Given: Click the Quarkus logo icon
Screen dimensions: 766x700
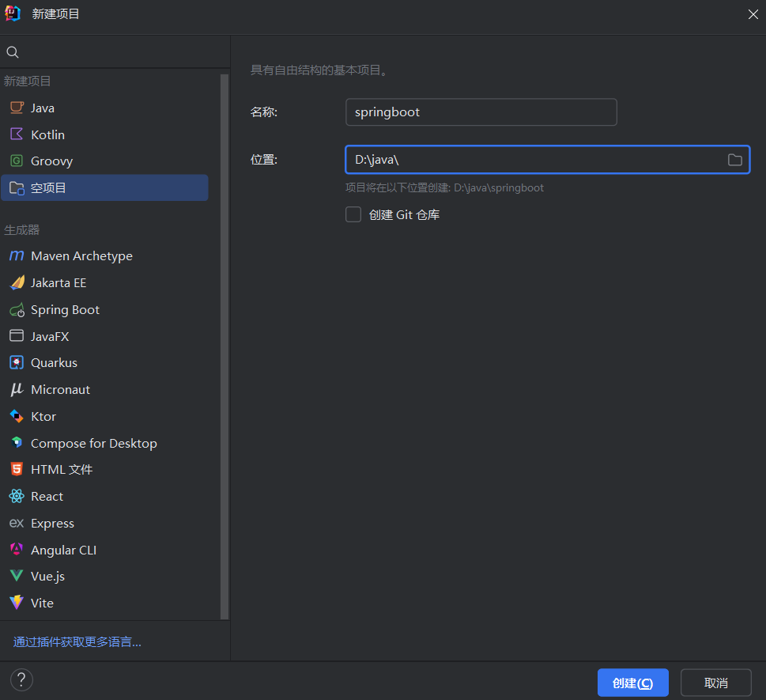Looking at the screenshot, I should (17, 363).
